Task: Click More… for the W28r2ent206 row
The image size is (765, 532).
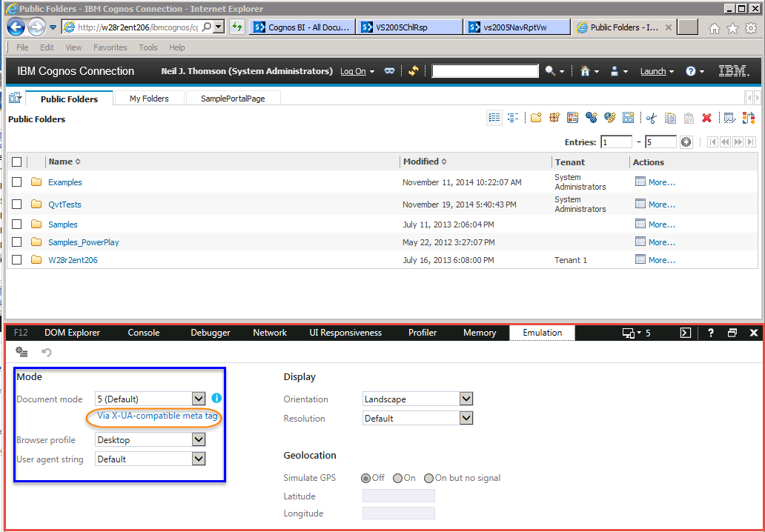Action: pos(661,260)
